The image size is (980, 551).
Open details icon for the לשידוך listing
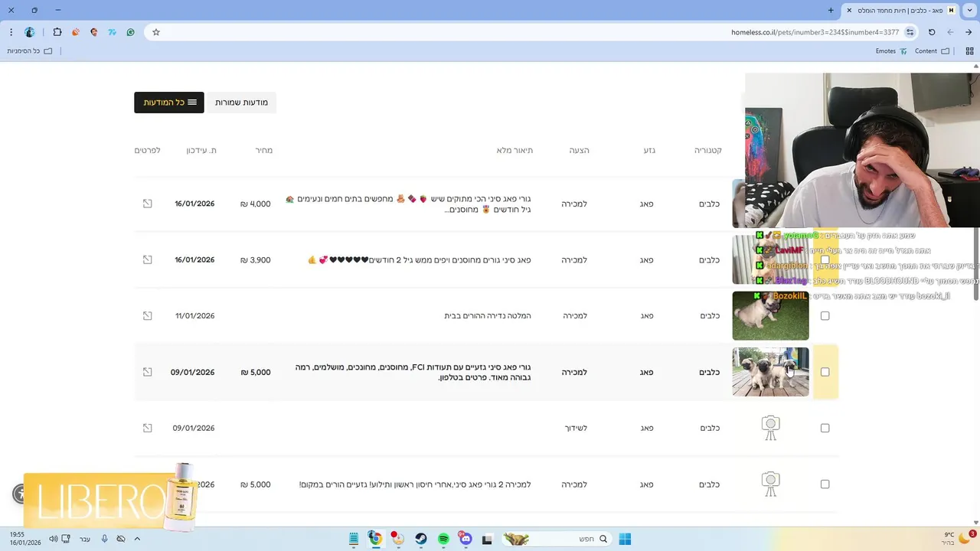click(147, 428)
